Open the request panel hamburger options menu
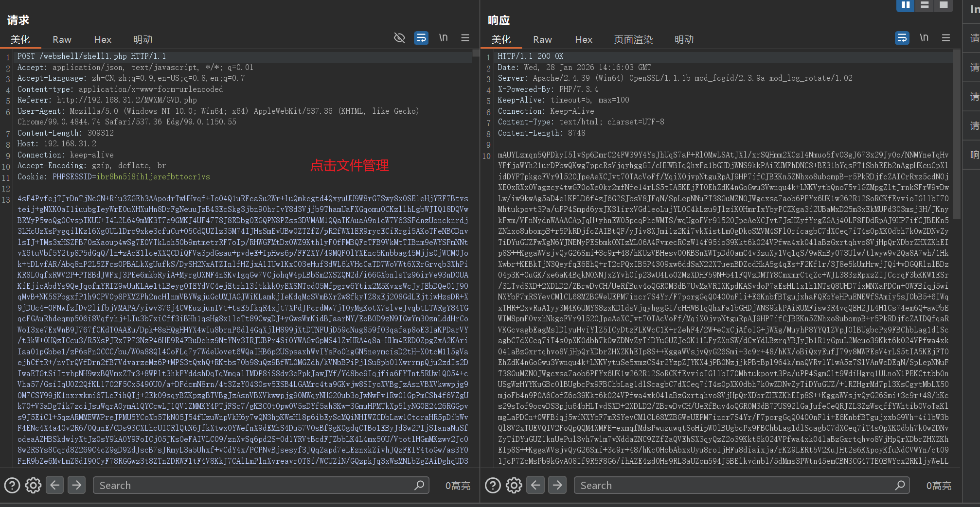980x507 pixels. click(x=465, y=38)
